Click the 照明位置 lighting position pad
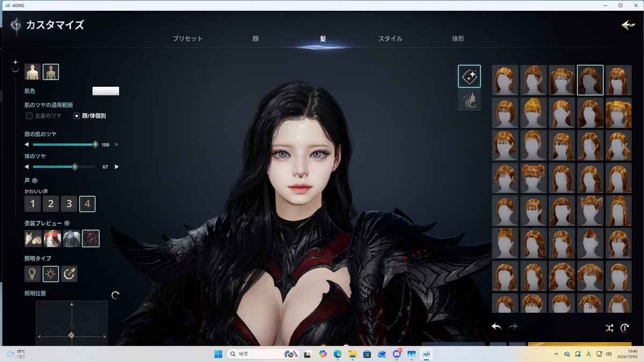This screenshot has height=362, width=644. coord(72,324)
